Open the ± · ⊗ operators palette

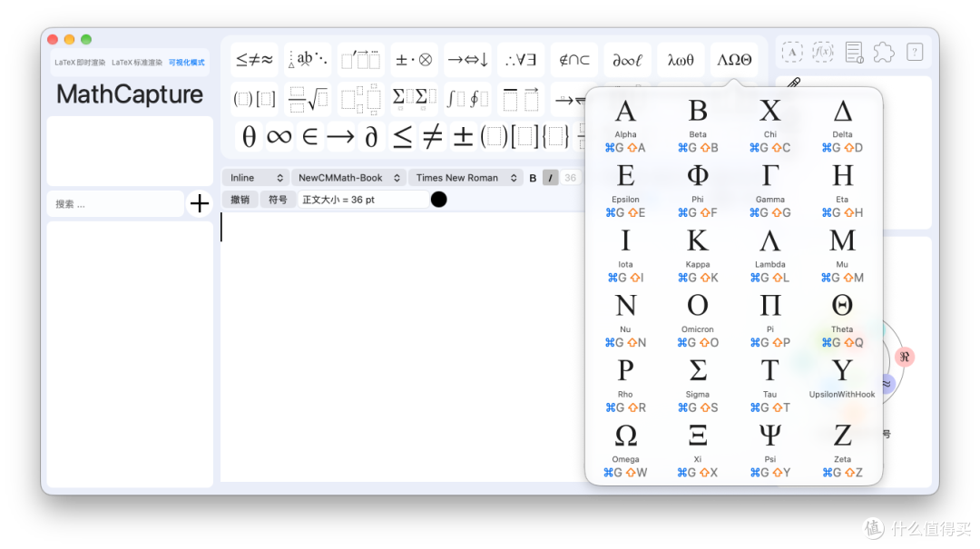click(x=414, y=59)
